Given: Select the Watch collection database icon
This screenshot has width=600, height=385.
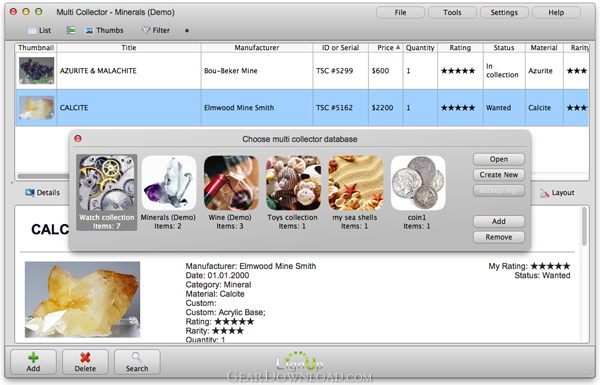Looking at the screenshot, I should click(106, 183).
